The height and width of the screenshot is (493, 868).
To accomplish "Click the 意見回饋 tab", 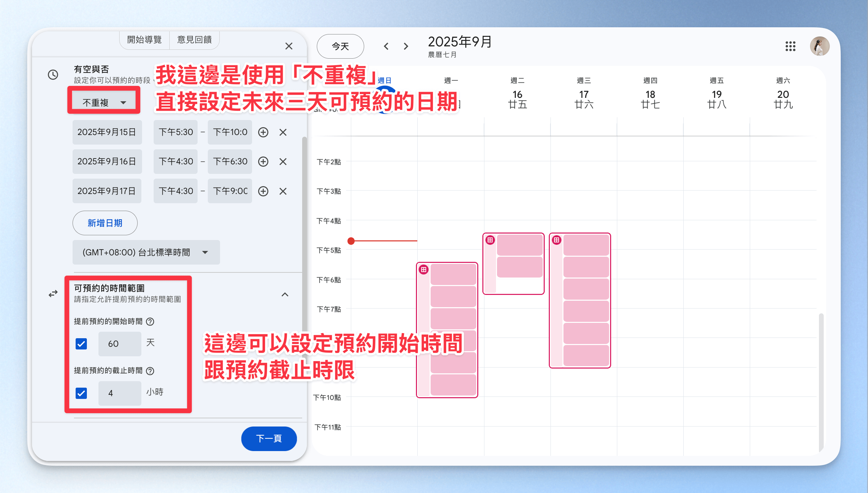I will tap(194, 40).
